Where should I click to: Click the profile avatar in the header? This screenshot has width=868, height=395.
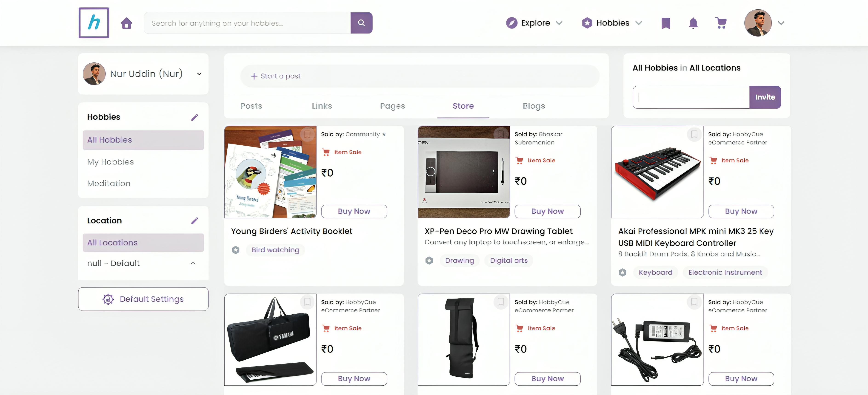[x=758, y=23]
